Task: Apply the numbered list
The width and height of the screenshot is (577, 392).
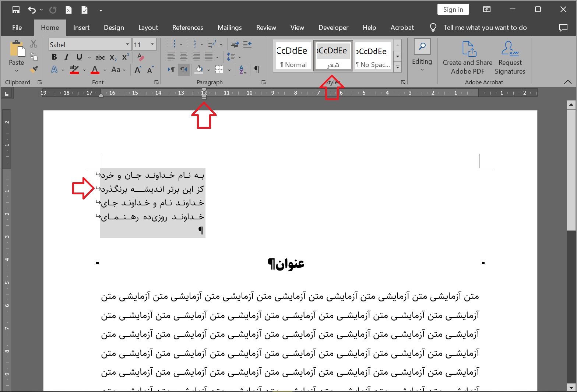Action: tap(192, 44)
